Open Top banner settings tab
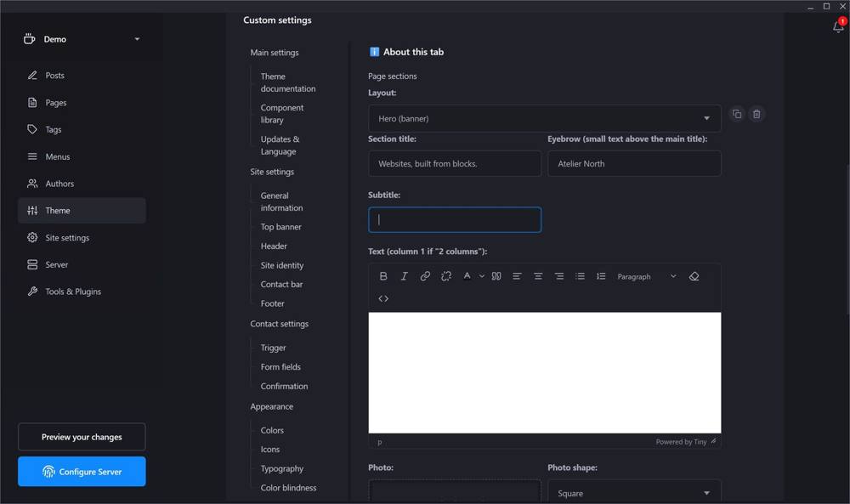850x504 pixels. click(x=280, y=227)
